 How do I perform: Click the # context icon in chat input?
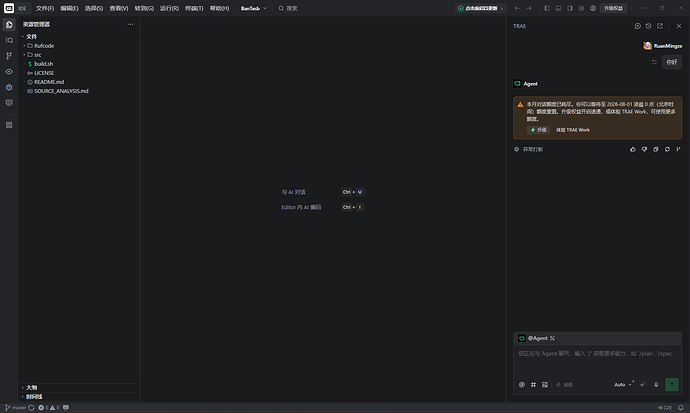[533, 385]
